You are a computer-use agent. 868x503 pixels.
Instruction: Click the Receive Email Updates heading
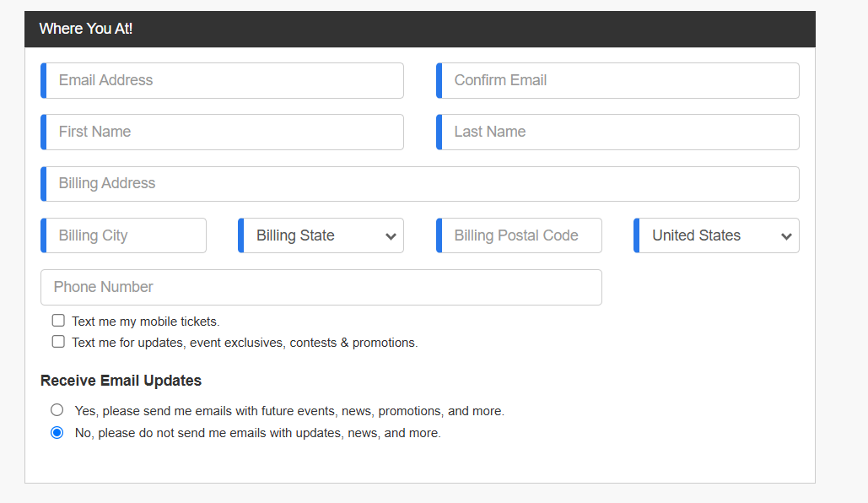click(121, 381)
